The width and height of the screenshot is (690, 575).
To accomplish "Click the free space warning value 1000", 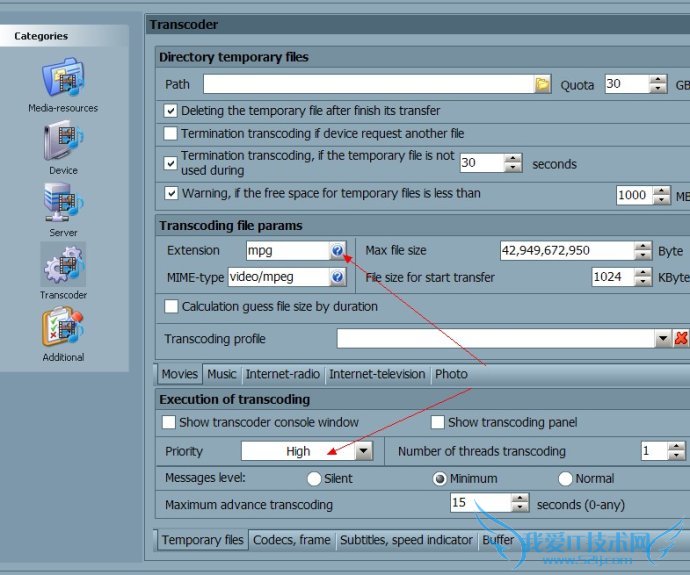I will [635, 195].
